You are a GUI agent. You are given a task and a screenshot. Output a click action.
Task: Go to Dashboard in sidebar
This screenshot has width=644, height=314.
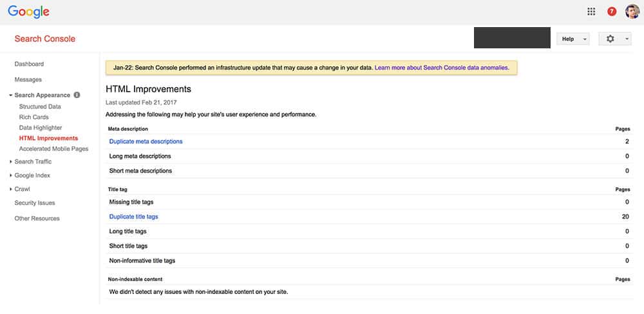(29, 64)
